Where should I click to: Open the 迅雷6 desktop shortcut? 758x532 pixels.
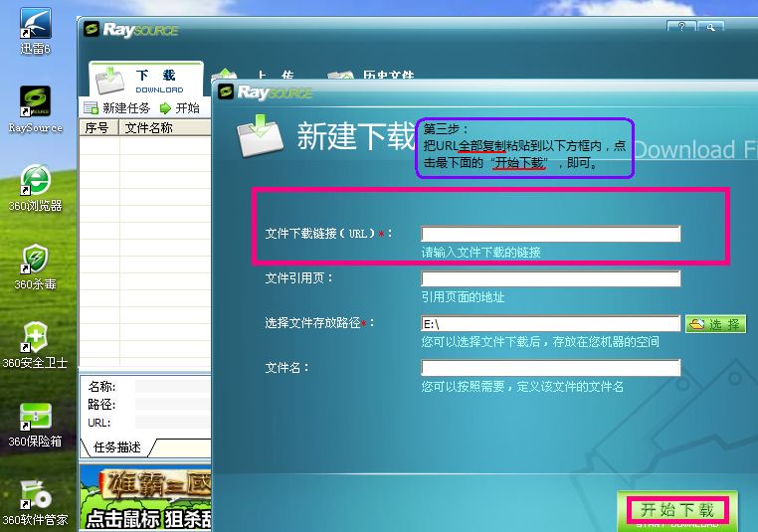[35, 31]
